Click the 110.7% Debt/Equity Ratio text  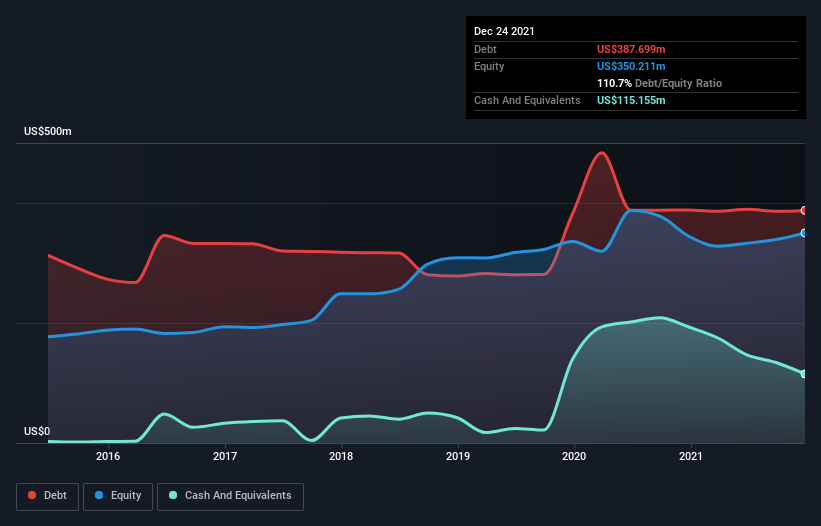point(659,83)
